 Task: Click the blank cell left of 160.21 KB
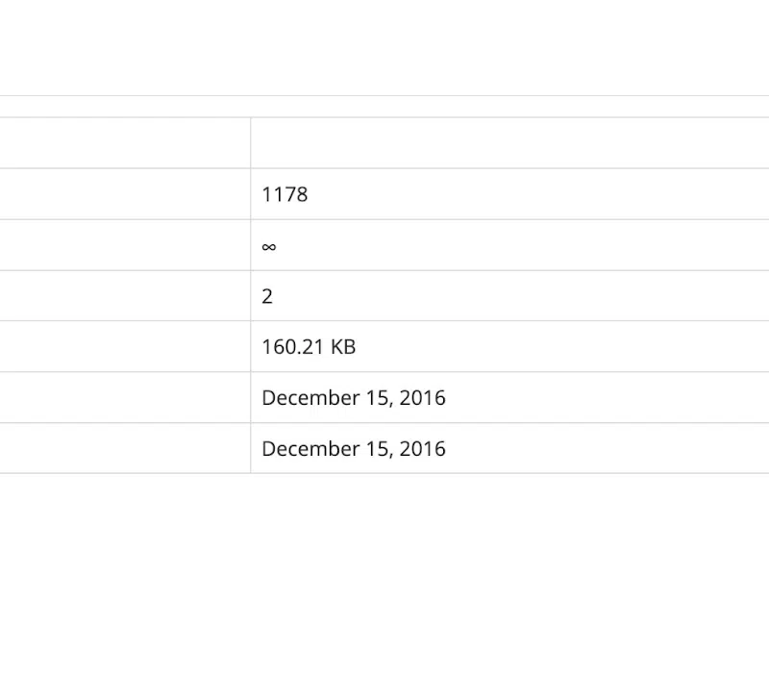pos(125,347)
